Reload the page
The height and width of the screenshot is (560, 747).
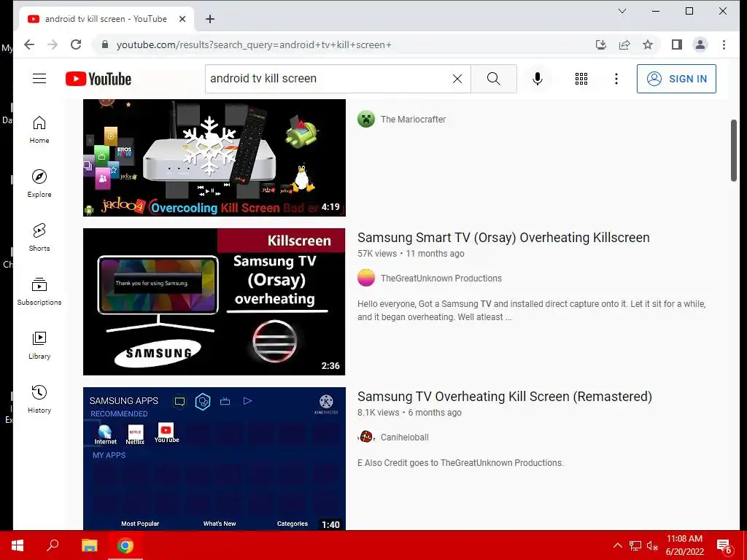pyautogui.click(x=76, y=44)
